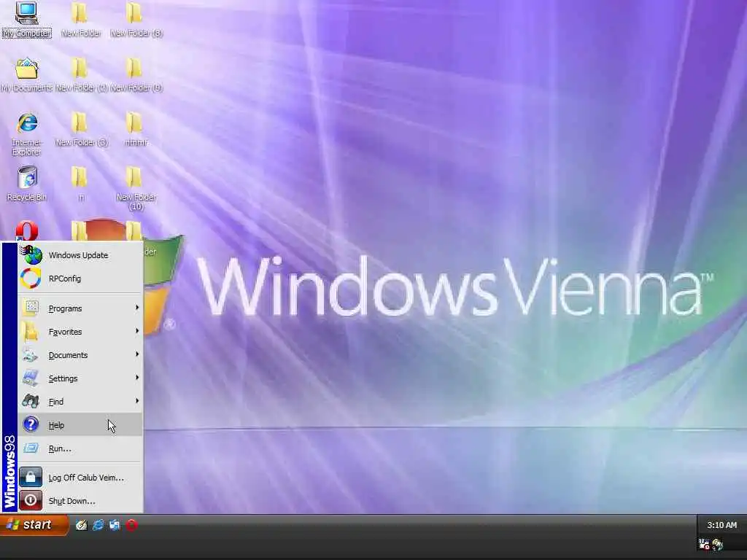Click the quick launch icon between IE and Opera

click(x=115, y=525)
